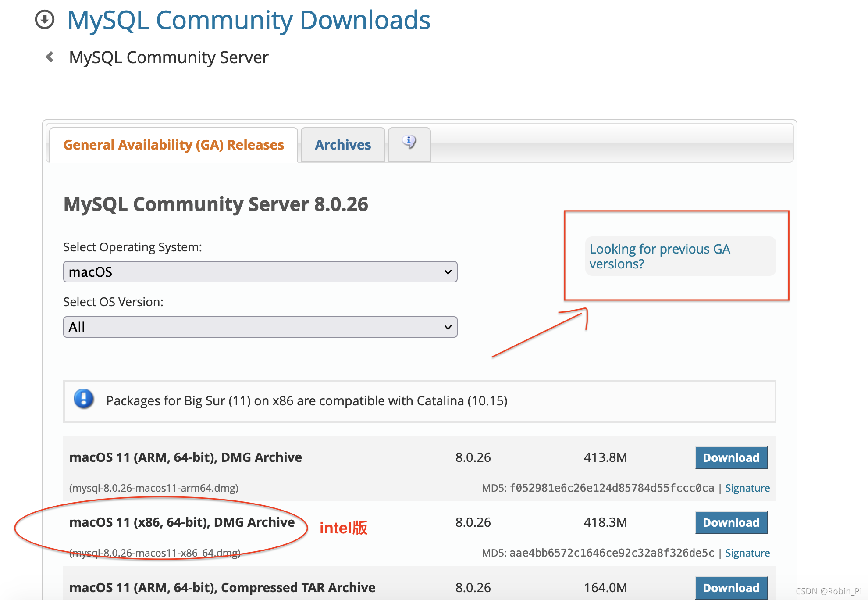Expand the Select OS Version dropdown
868x600 pixels.
coord(260,327)
